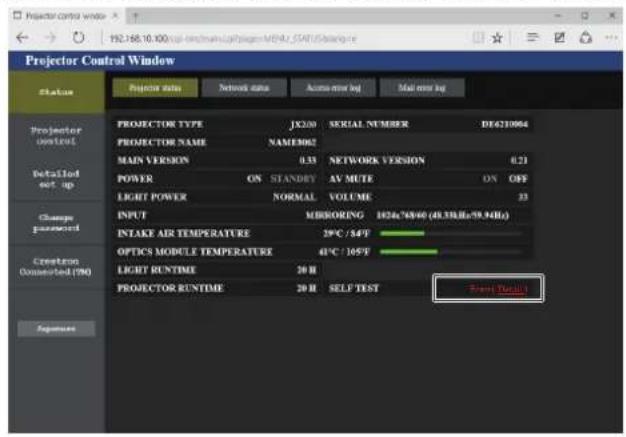Click the SELF TEST label
Screen dimensions: 626x437
354,288
